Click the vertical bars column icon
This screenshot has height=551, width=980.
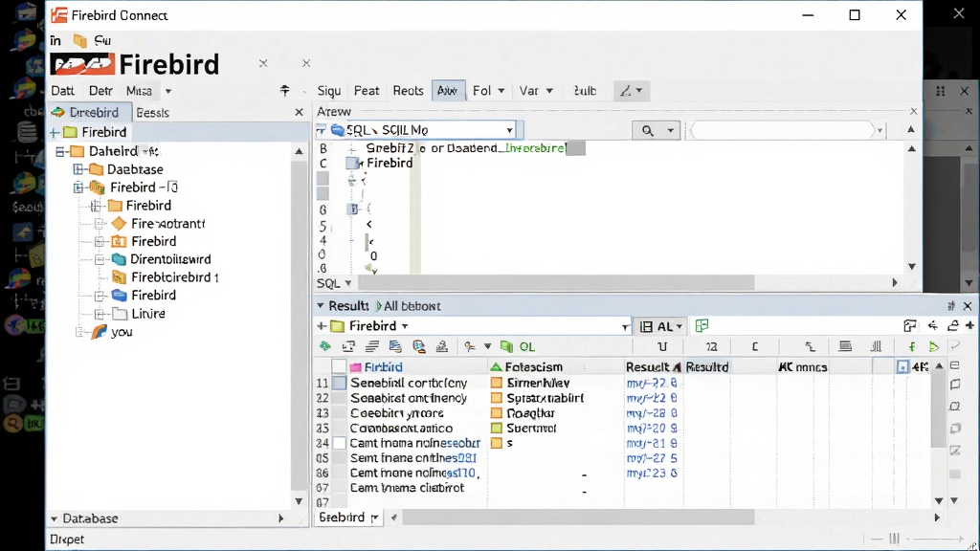[877, 346]
